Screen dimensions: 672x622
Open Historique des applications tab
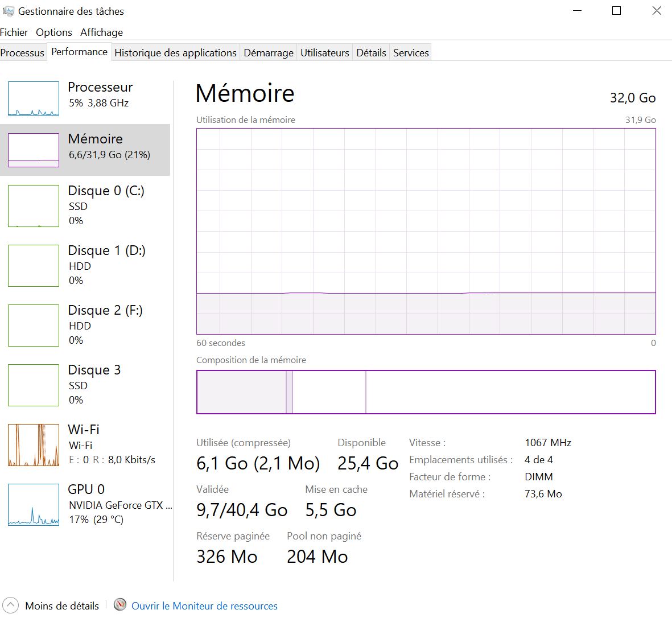[175, 53]
